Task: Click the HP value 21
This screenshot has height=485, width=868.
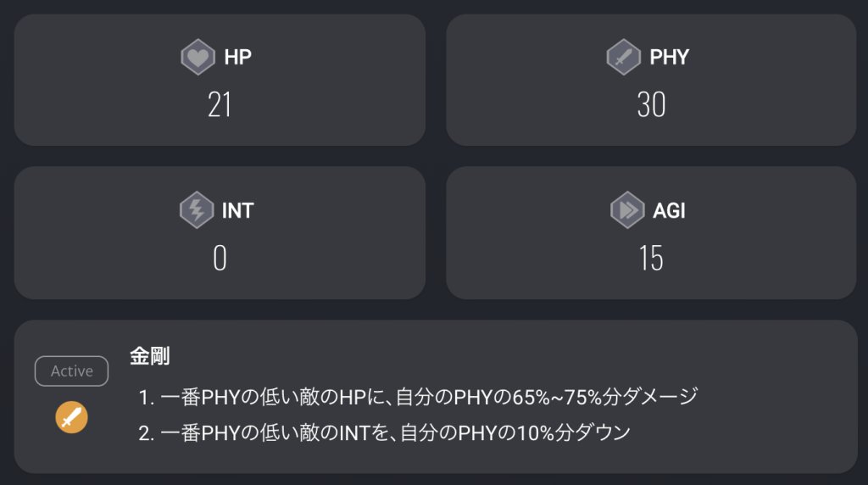Action: [220, 105]
